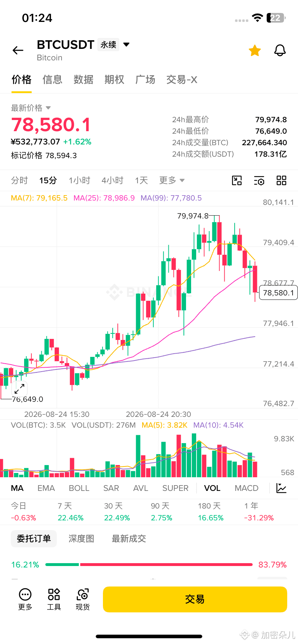Viewport: 298px width, 644px height.
Task: Tap the green buy ratio bar
Action: (x=62, y=565)
